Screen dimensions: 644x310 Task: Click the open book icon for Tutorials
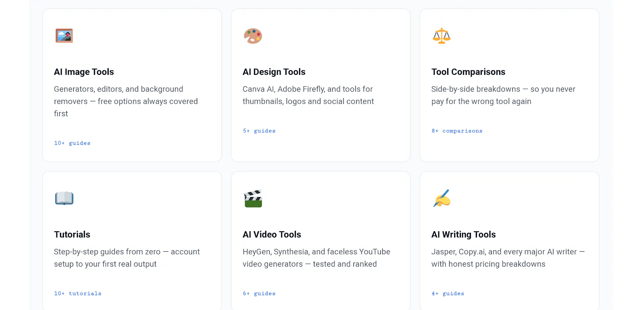(x=64, y=198)
